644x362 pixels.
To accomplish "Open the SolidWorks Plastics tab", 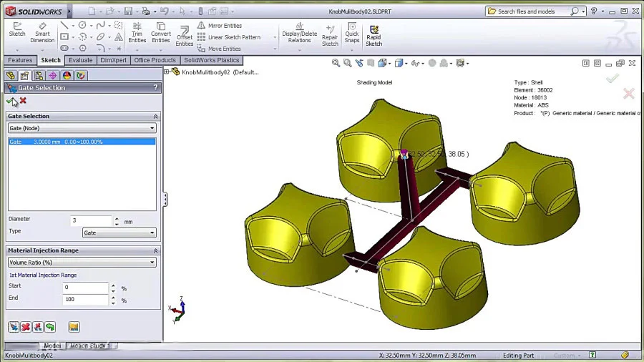I will point(212,60).
